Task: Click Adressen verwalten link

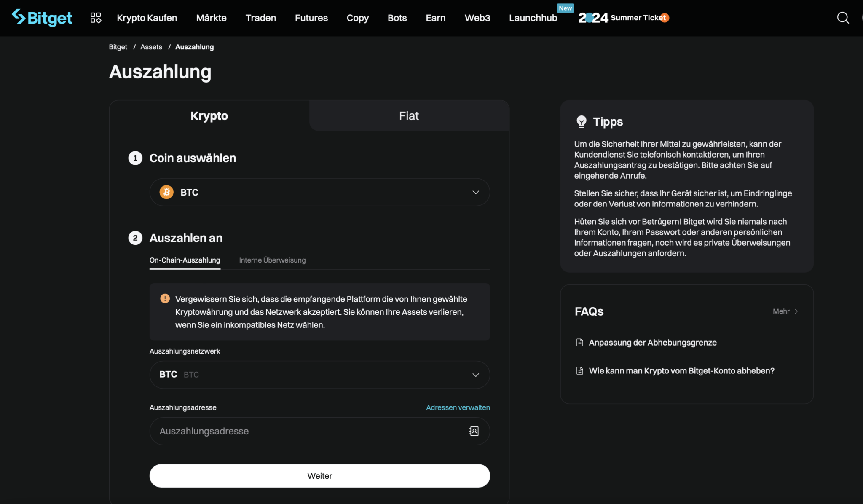Action: point(458,407)
